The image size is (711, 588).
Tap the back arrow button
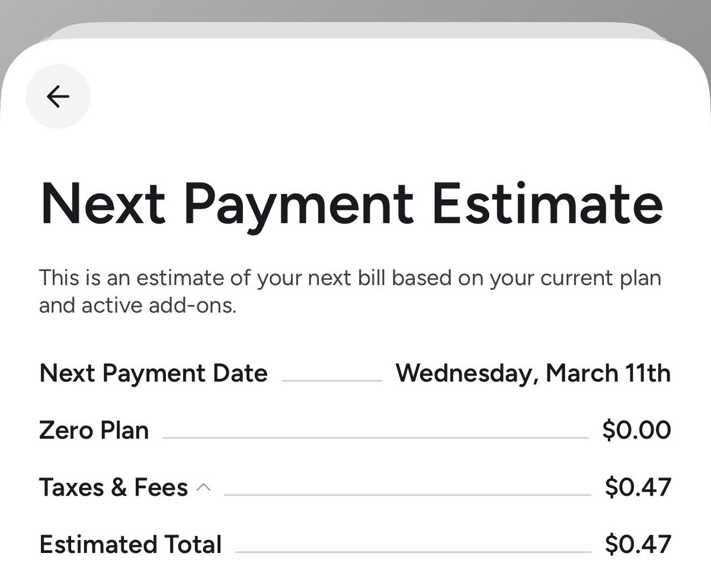(58, 96)
